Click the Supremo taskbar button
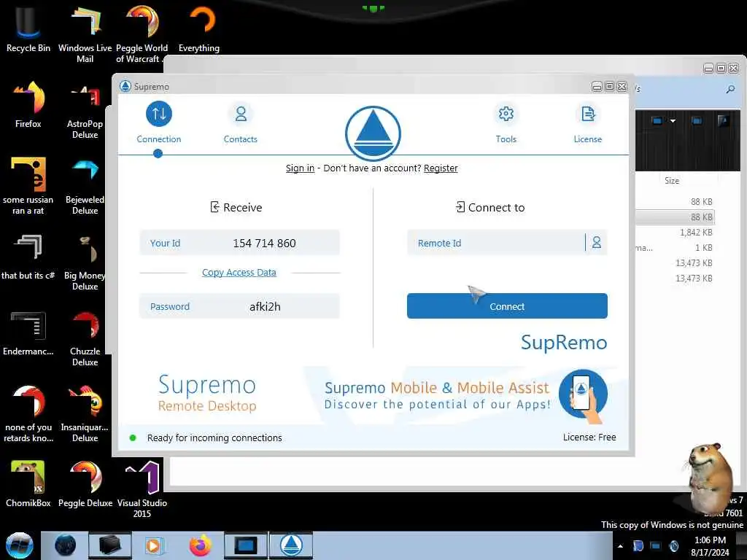The image size is (747, 560). (291, 545)
